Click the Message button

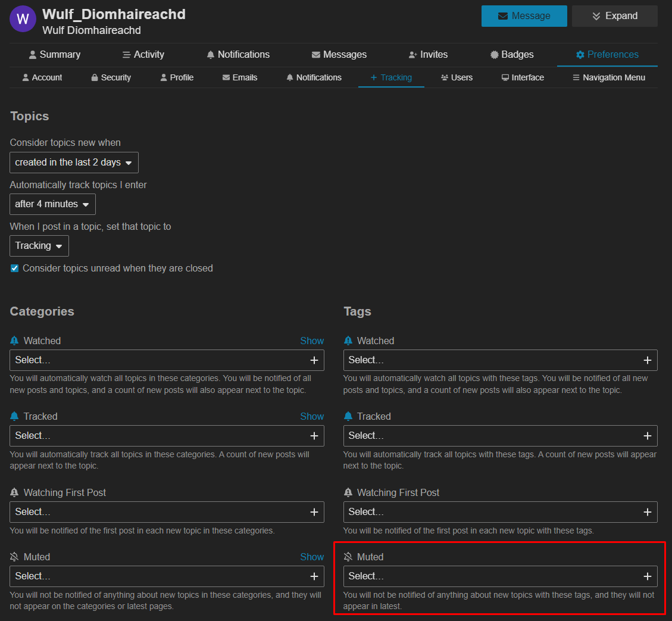(x=524, y=16)
